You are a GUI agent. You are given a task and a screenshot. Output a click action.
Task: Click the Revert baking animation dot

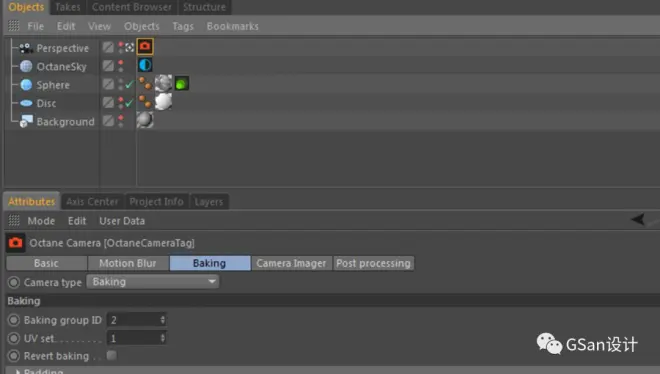point(14,356)
